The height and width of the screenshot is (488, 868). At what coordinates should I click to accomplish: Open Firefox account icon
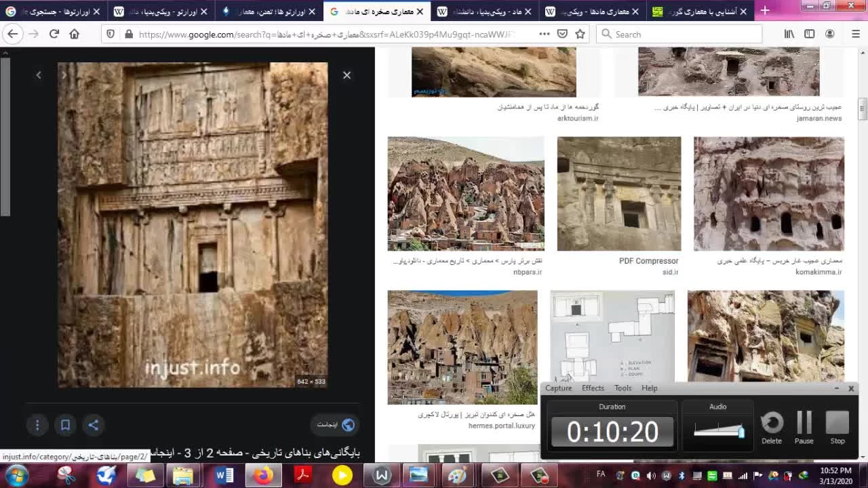tap(830, 34)
